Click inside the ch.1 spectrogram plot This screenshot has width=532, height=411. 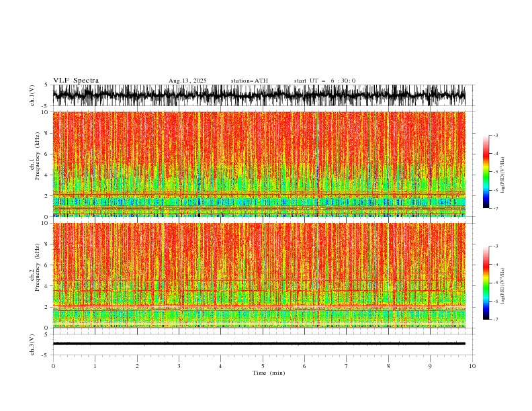click(x=259, y=164)
